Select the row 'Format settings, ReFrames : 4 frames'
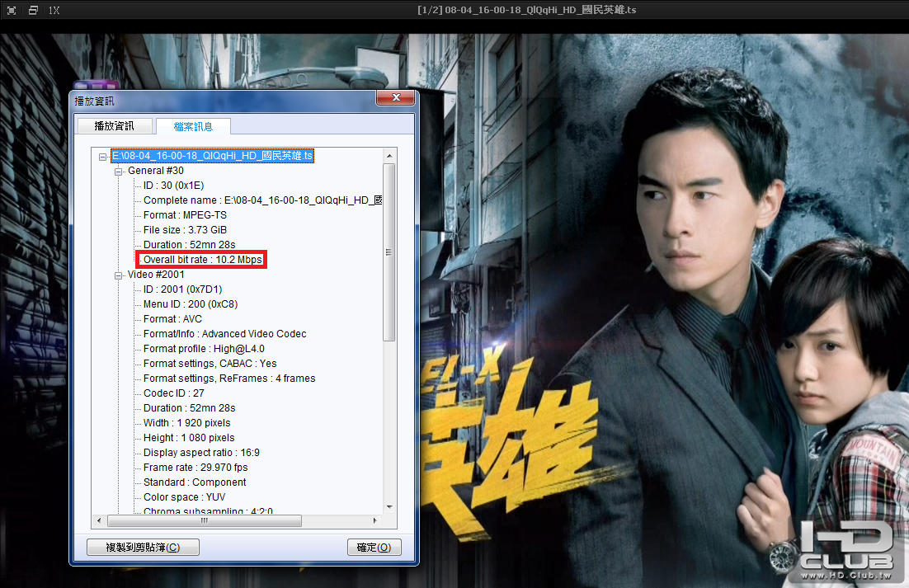 [x=229, y=379]
